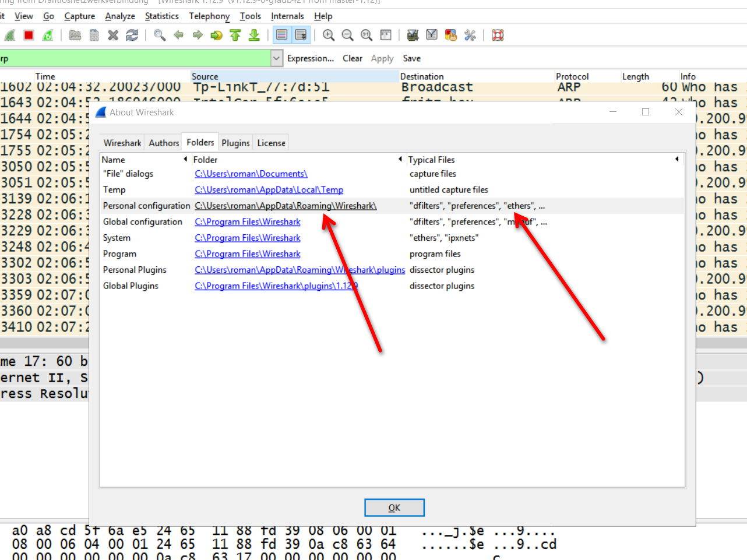The image size is (747, 560).
Task: Jump to the first packet
Action: [x=235, y=36]
